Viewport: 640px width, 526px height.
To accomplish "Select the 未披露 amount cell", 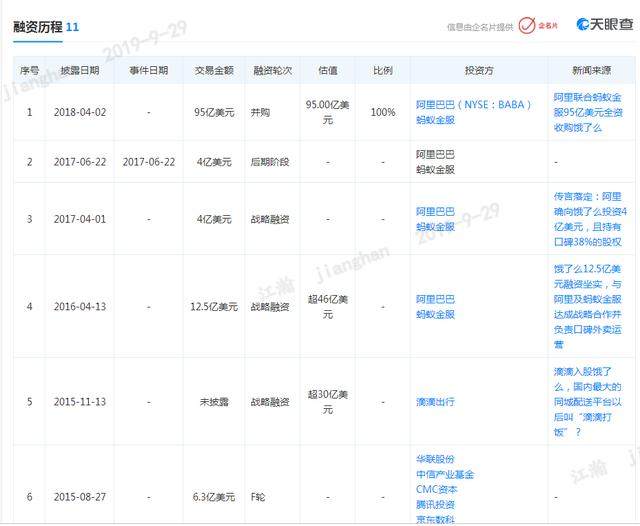I will pos(214,402).
